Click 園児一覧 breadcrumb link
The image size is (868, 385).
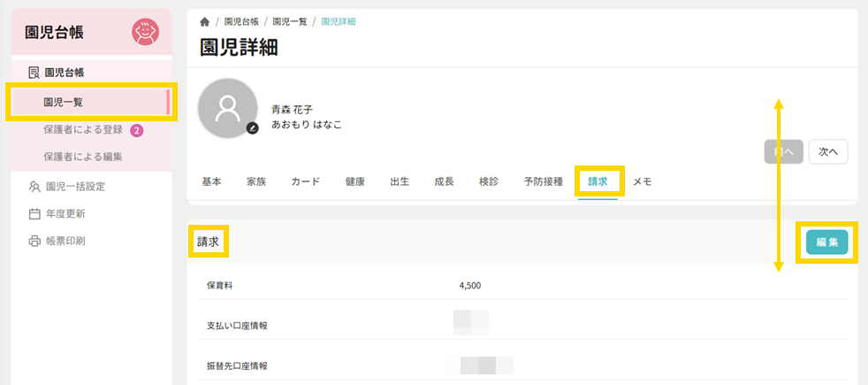coord(290,21)
